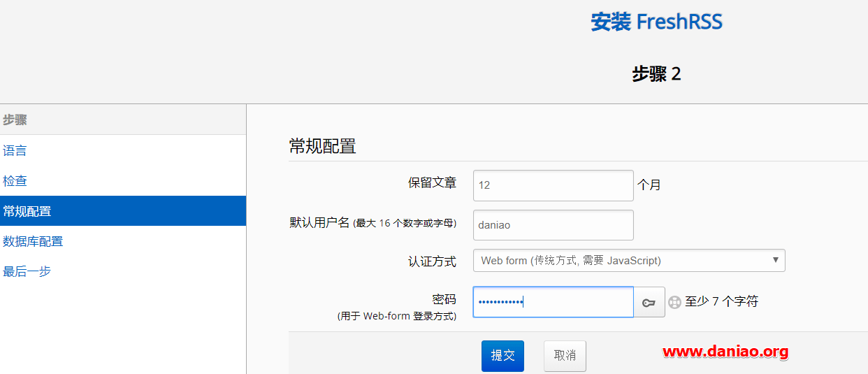Open the 认证方式 dropdown

click(629, 260)
